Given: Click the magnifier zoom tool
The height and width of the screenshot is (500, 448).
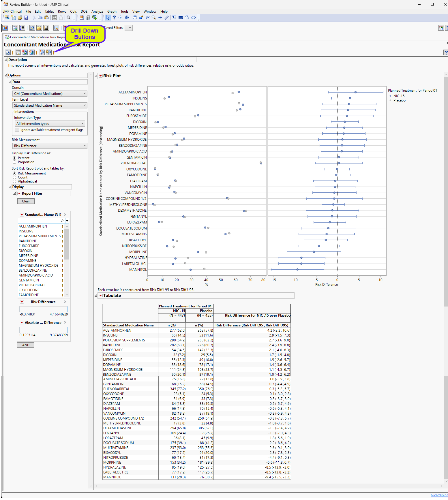Looking at the screenshot, I should pyautogui.click(x=154, y=18).
